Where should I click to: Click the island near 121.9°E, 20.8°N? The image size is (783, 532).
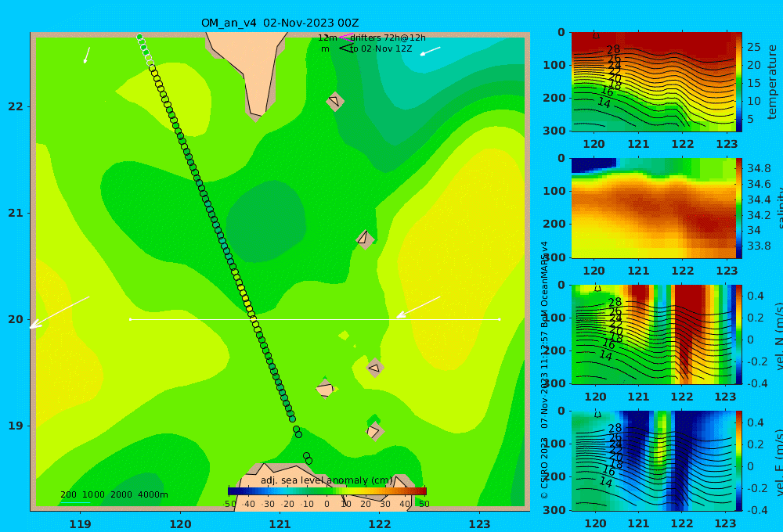[365, 239]
